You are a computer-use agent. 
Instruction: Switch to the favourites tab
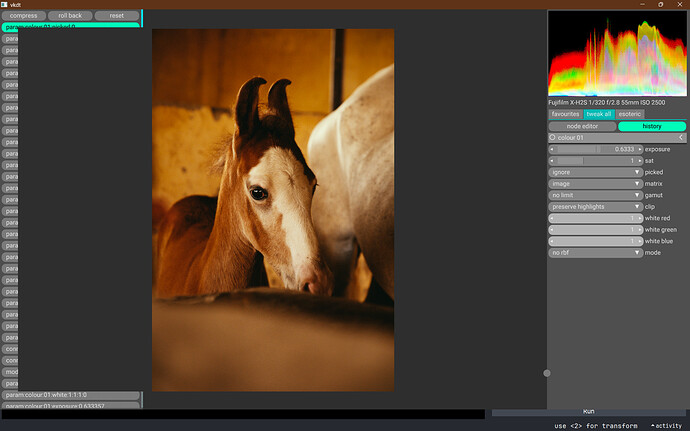click(x=565, y=114)
